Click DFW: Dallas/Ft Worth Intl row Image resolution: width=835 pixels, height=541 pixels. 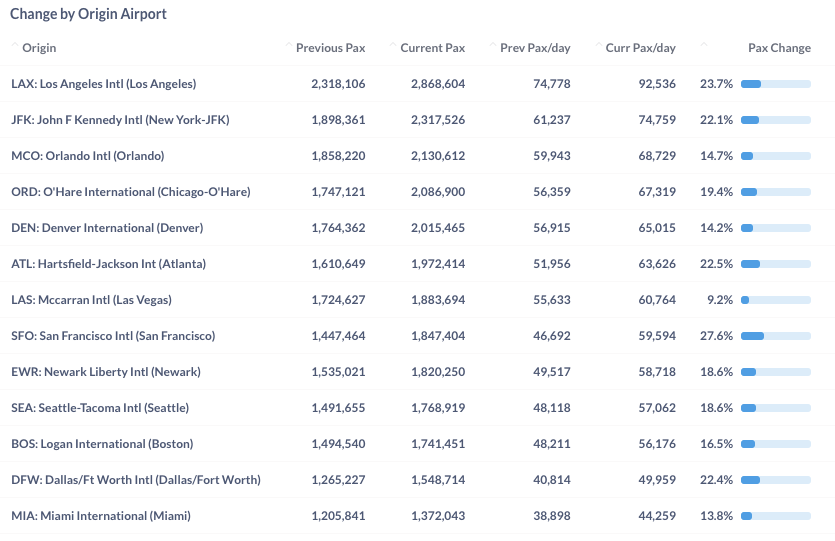pyautogui.click(x=418, y=480)
